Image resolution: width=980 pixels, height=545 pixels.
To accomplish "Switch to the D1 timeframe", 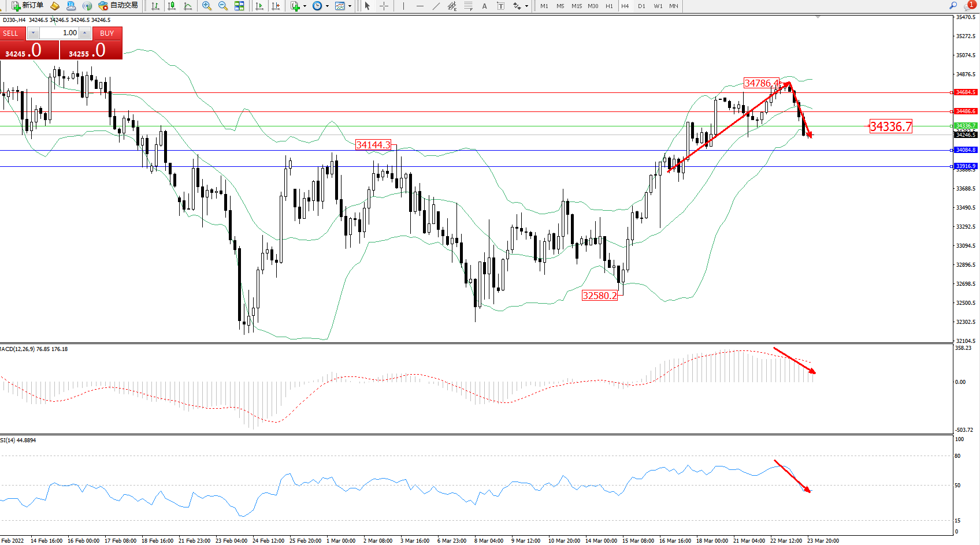I will point(641,6).
